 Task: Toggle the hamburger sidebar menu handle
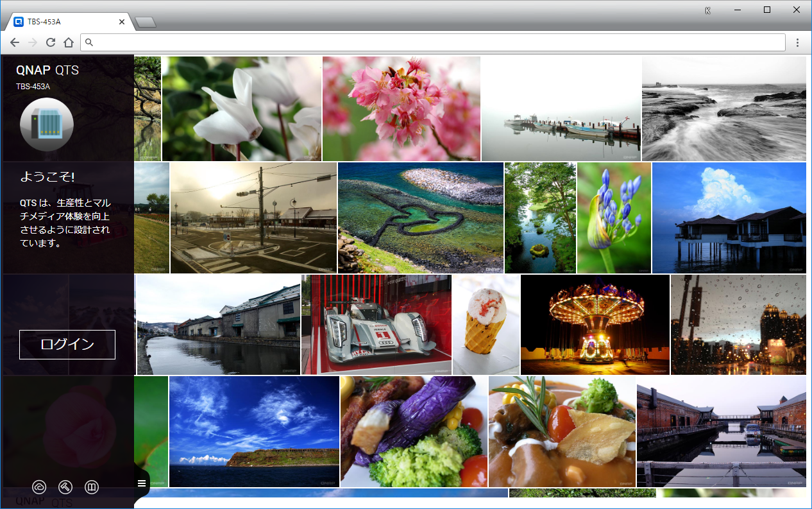(142, 483)
